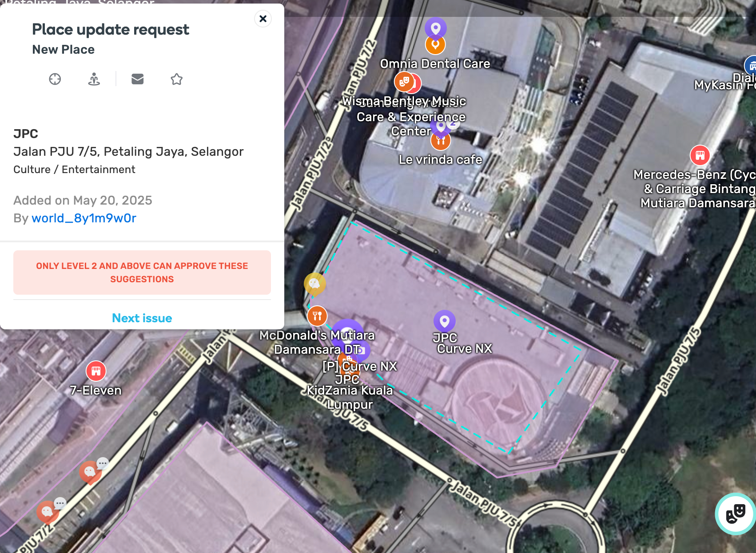Viewport: 756px width, 553px height.
Task: Click the orange food marker above McDonald's
Action: pos(317,316)
